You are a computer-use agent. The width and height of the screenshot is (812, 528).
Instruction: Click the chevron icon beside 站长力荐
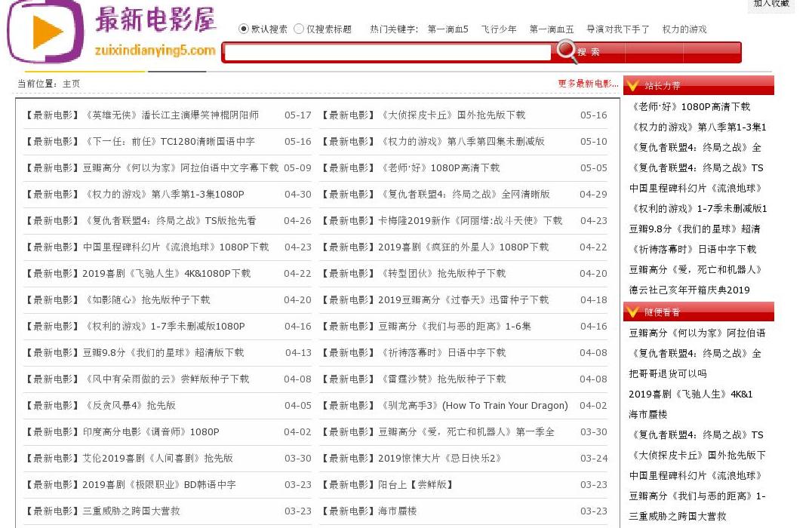point(633,85)
